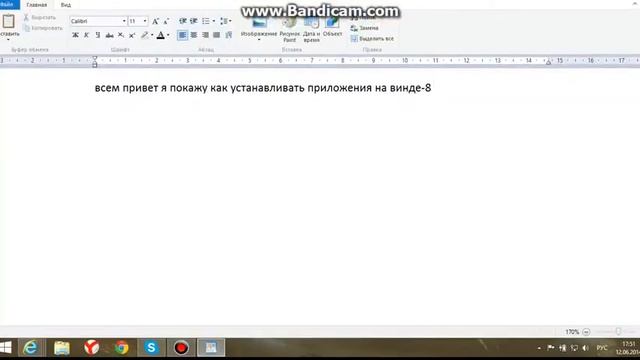Click the Paste clipboard icon
Screen dimensions: 640x360
(8, 21)
